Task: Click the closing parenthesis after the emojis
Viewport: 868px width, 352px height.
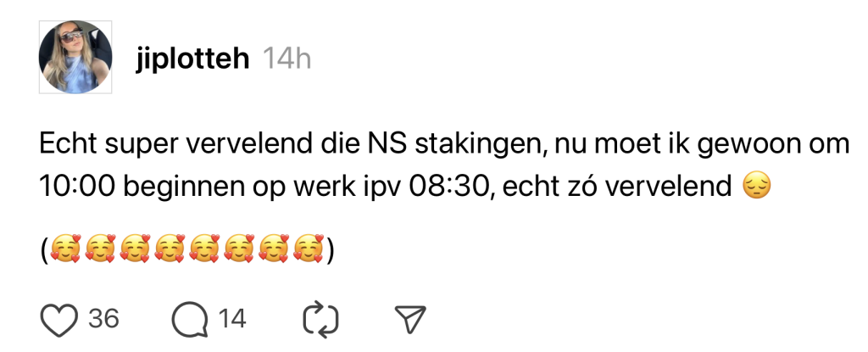Action: click(329, 249)
